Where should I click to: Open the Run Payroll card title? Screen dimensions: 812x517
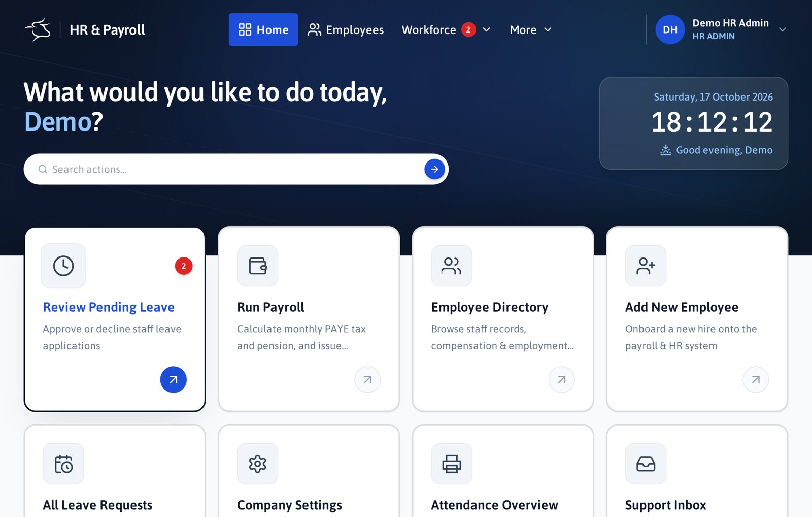pyautogui.click(x=270, y=307)
